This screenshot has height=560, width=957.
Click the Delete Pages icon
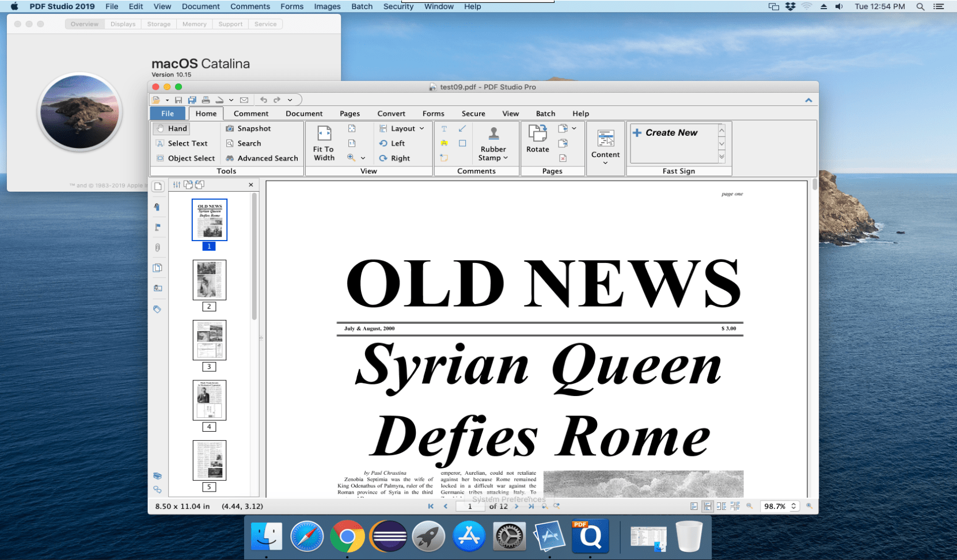click(563, 158)
